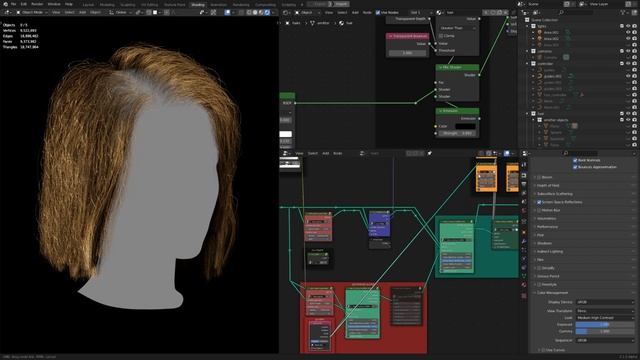Viewport: 640px width, 360px height.
Task: Adjust Exposure slider in Color Management
Action: point(605,324)
